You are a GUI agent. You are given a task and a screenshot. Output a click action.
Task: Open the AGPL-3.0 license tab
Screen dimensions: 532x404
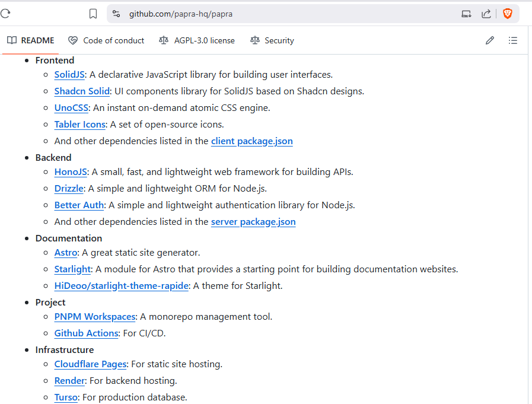(197, 40)
